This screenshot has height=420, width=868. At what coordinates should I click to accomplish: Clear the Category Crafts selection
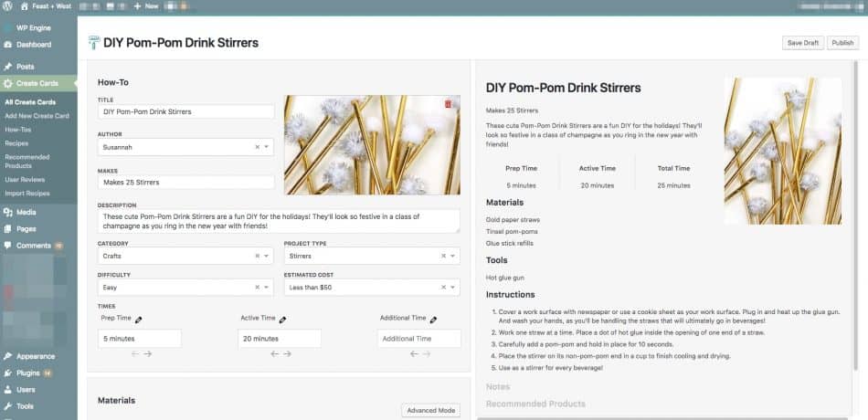pyautogui.click(x=257, y=257)
